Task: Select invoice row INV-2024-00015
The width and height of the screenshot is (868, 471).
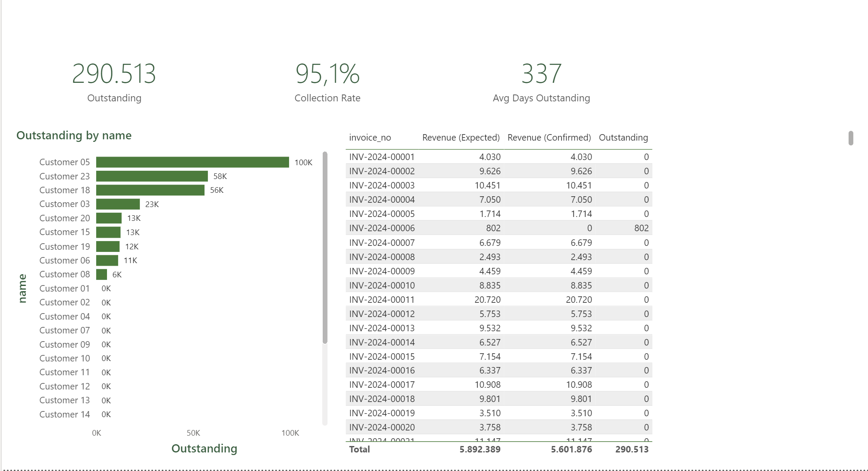Action: point(499,357)
